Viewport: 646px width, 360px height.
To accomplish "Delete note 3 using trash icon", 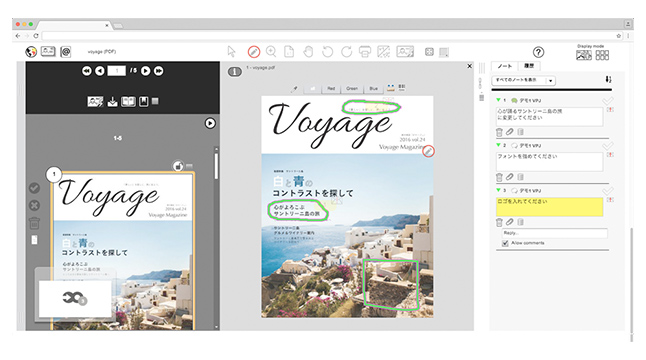I will point(499,222).
